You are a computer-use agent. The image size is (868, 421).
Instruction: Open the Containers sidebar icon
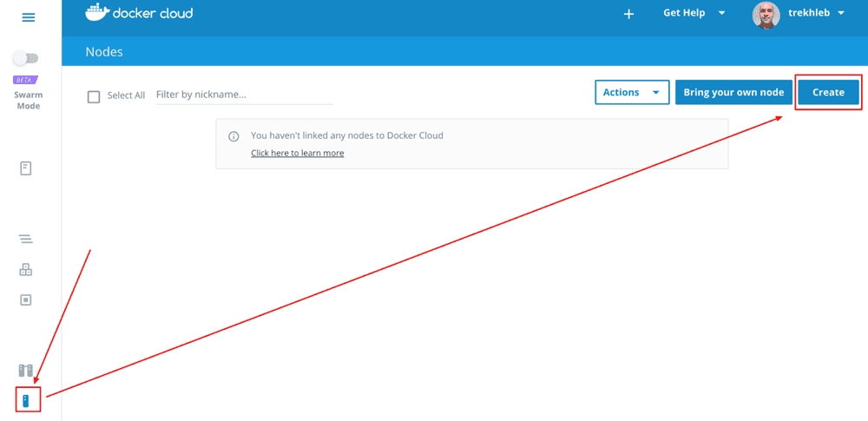26,299
